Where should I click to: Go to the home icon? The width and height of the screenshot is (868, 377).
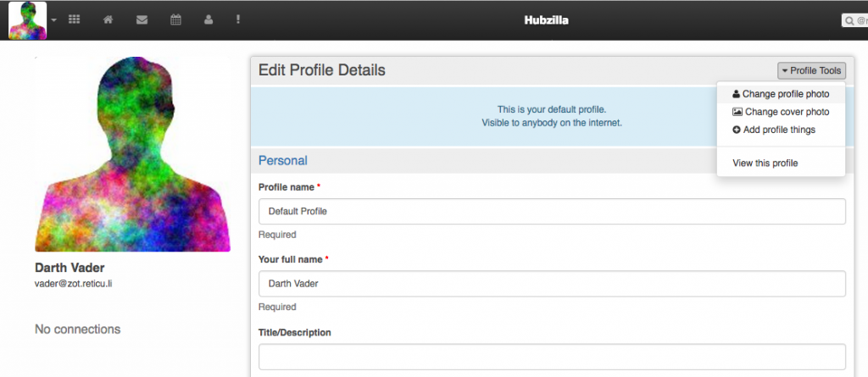click(x=108, y=19)
